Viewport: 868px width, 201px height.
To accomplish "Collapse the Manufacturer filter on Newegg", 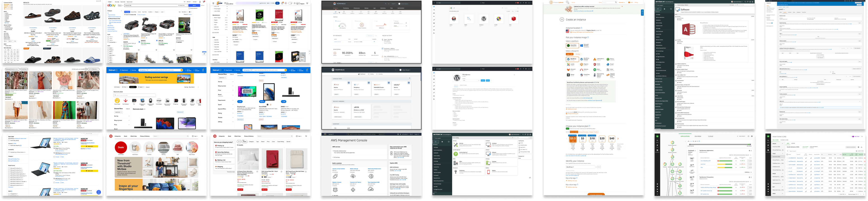I will 220,15.
